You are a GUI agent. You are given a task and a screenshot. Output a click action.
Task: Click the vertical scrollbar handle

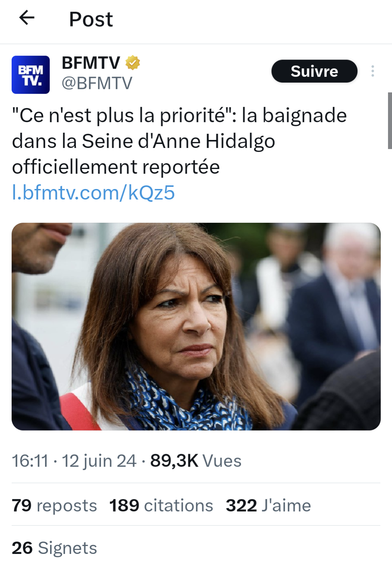390,121
